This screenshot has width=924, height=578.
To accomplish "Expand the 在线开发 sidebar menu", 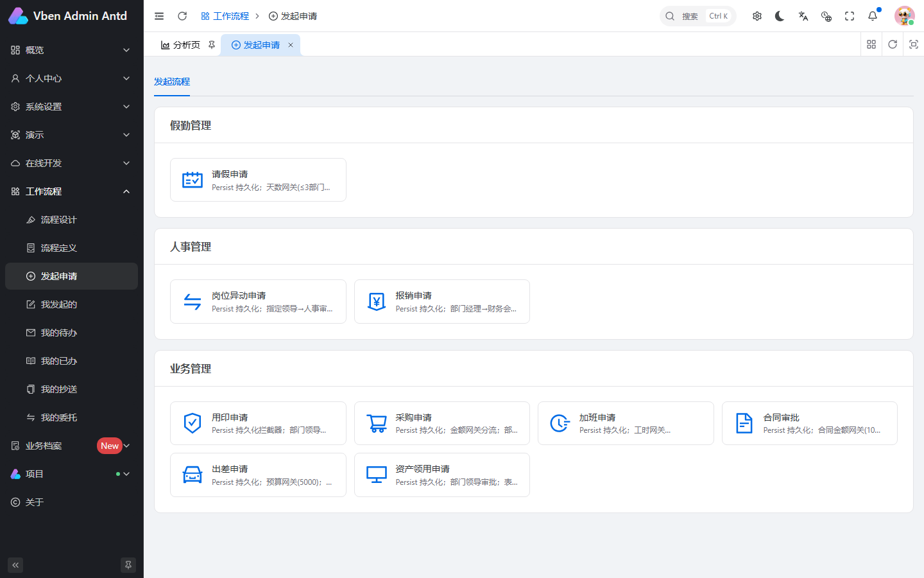I will [x=71, y=163].
